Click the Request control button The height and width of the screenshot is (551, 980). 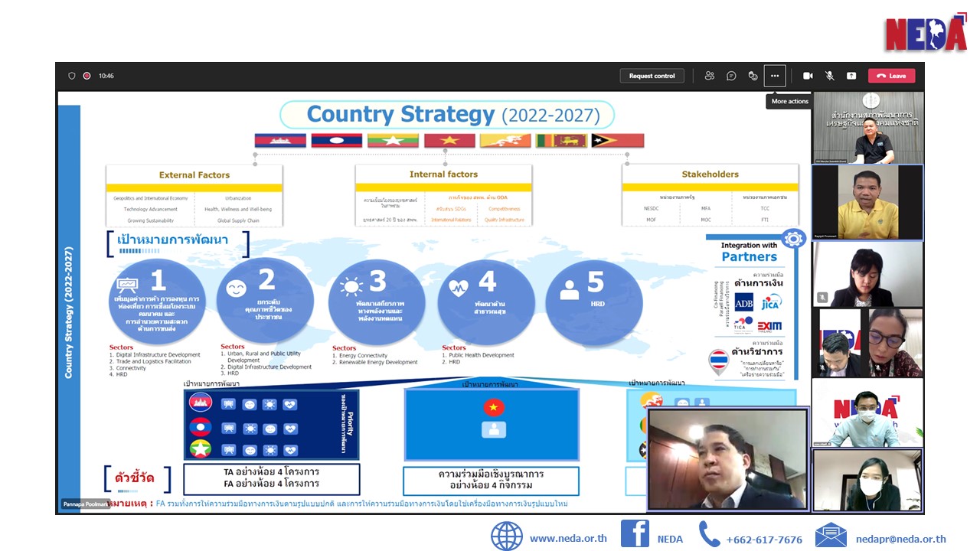[652, 76]
